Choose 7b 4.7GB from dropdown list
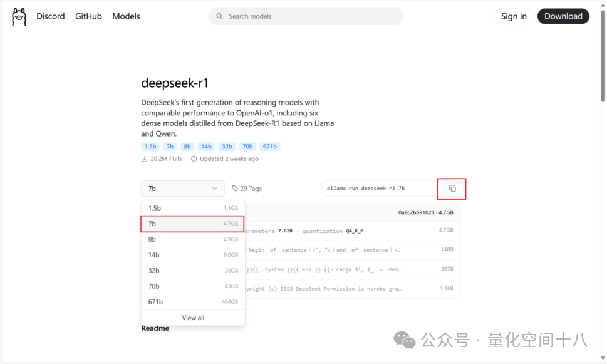The height and width of the screenshot is (364, 607). 193,224
